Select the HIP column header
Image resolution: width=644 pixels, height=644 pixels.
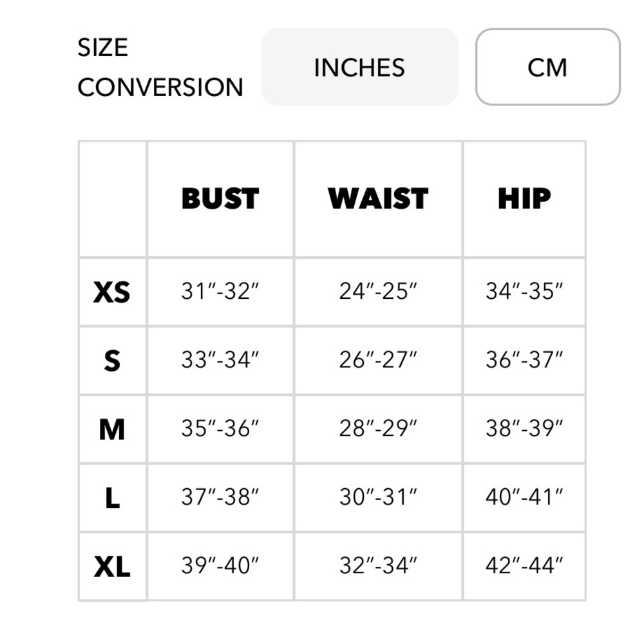point(524,199)
